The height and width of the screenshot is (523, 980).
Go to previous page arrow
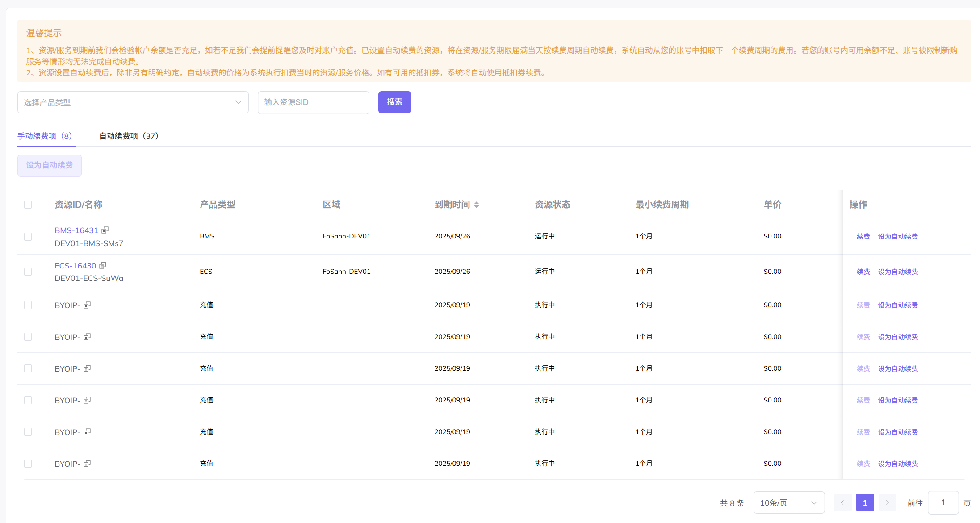[842, 503]
